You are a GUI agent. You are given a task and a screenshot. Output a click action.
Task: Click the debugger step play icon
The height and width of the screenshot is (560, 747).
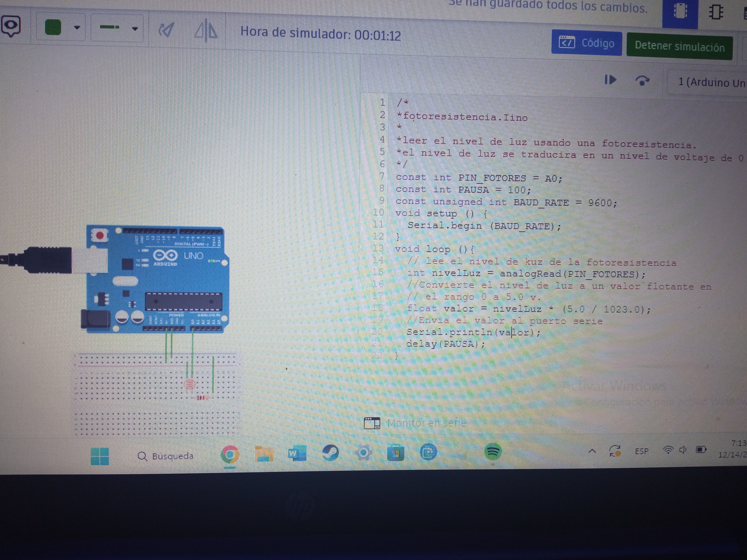coord(610,80)
